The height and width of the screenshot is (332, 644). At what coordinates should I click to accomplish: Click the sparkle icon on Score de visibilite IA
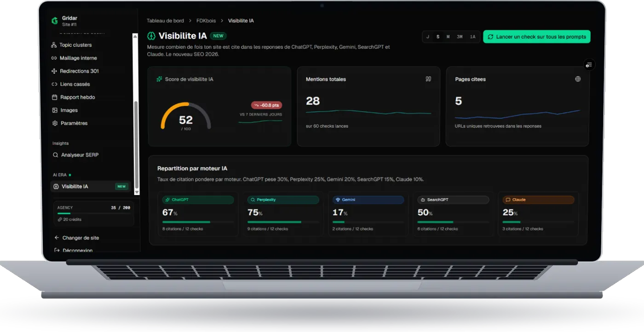pyautogui.click(x=159, y=80)
